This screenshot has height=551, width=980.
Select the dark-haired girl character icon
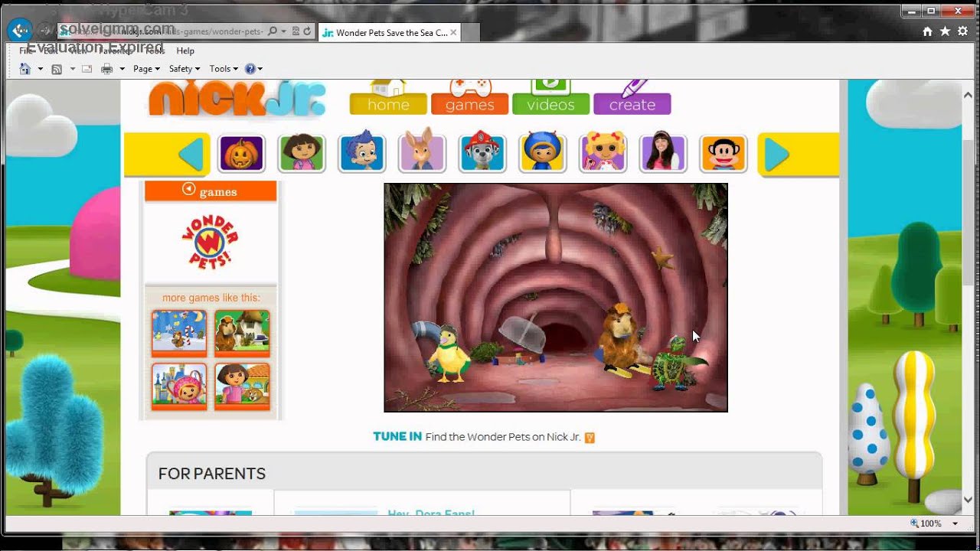tap(663, 153)
